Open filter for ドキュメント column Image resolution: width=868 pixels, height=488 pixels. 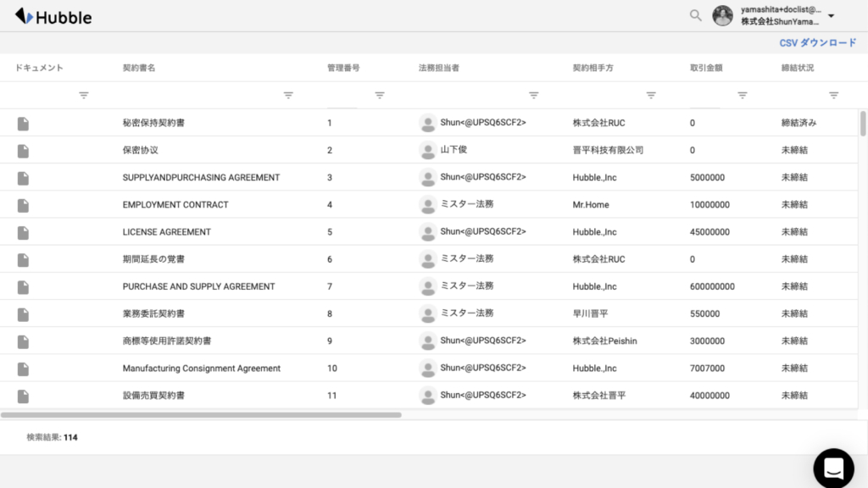(x=84, y=95)
